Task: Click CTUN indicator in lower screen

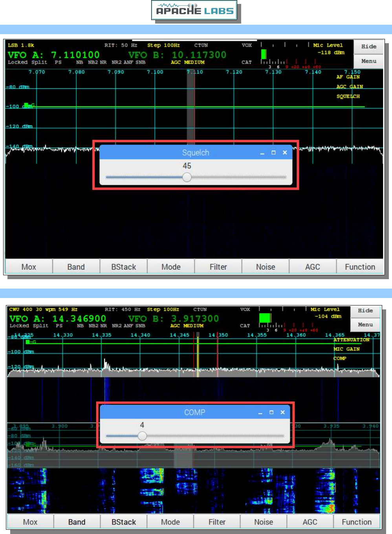Action: (200, 309)
